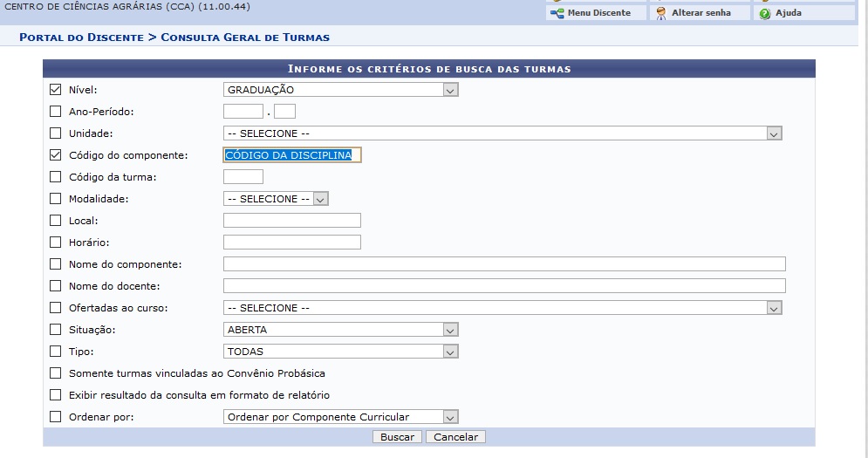Check Somente turmas vinculadas ao Convênio Probásica
Viewport: 868px width, 458px height.
click(56, 373)
